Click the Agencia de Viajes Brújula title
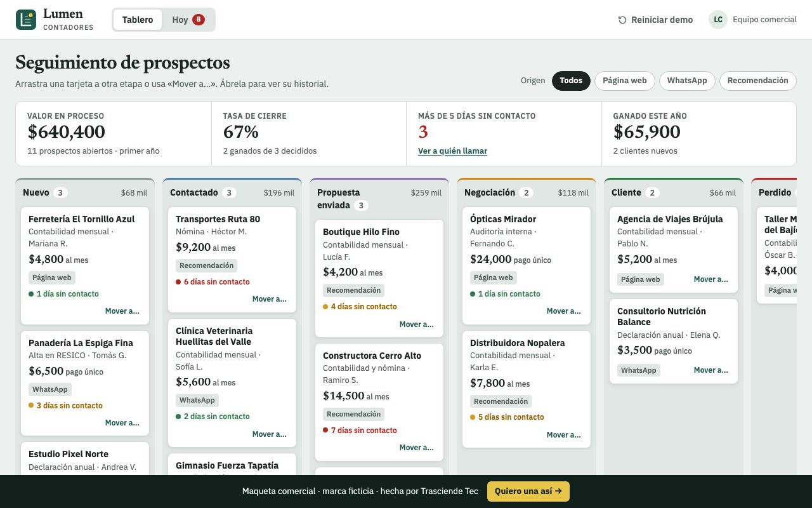812x508 pixels. click(670, 219)
